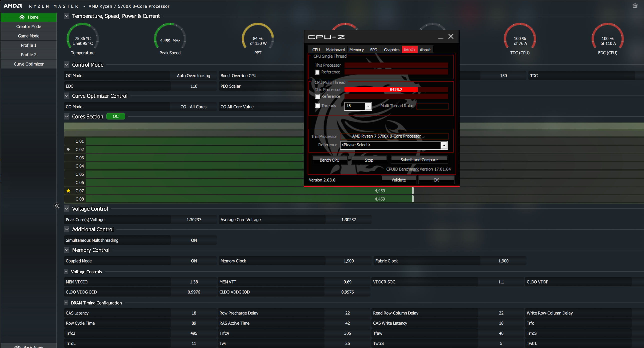Click the AMD logo in the title bar
644x348 pixels.
13,6
